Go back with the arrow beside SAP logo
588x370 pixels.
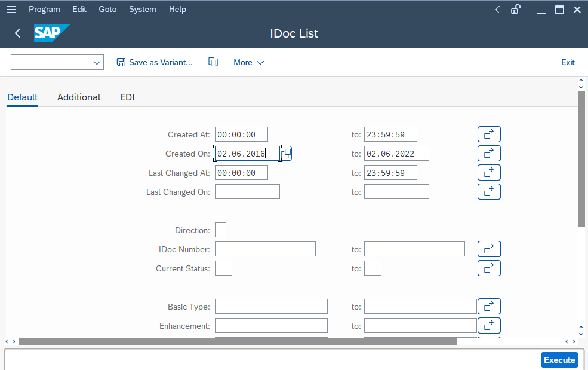click(17, 33)
